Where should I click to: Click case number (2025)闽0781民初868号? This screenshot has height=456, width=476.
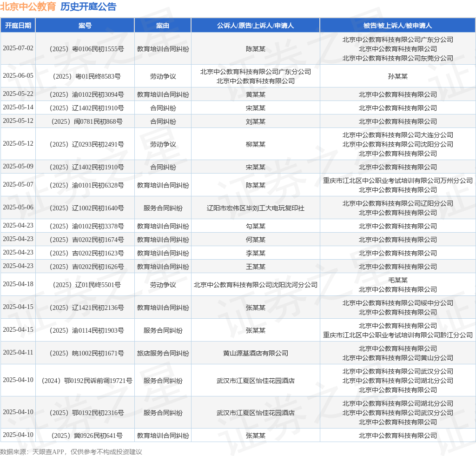coord(86,121)
